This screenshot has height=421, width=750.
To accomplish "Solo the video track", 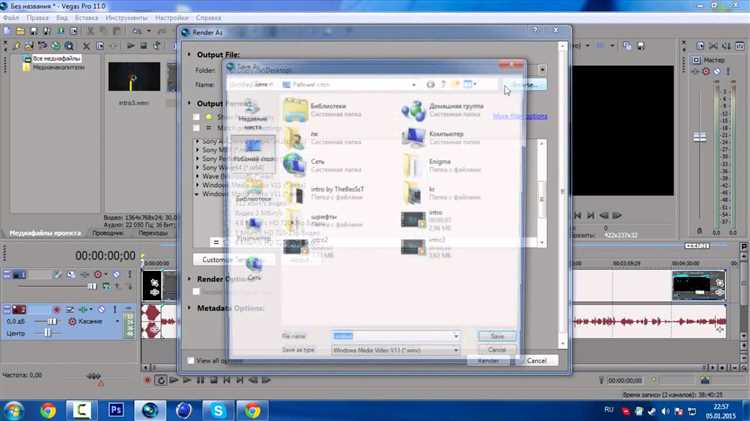I will 130,275.
